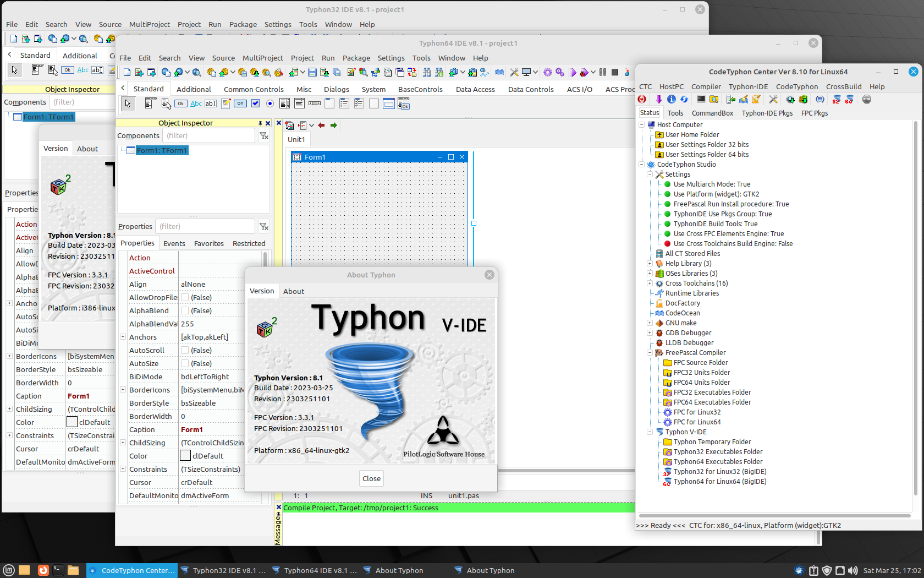The width and height of the screenshot is (924, 578).
Task: Open Firefox from the taskbar
Action: (x=43, y=570)
